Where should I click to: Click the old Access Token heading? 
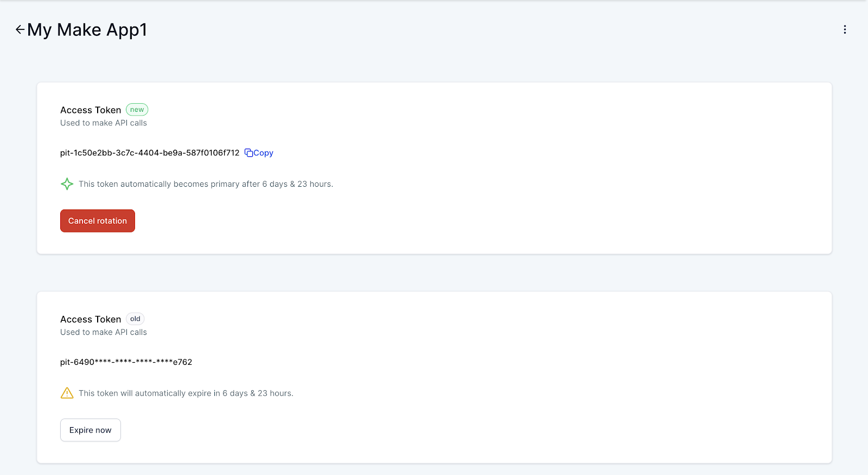tap(91, 319)
